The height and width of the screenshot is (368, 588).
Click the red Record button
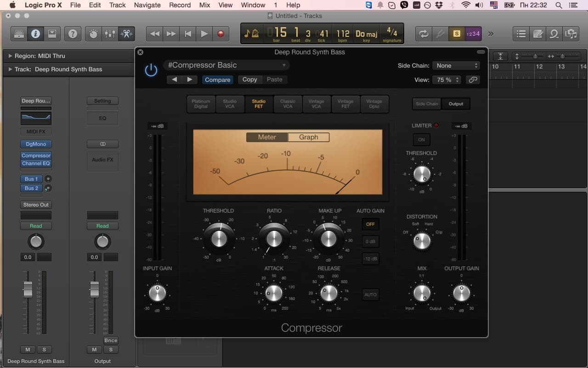click(221, 34)
